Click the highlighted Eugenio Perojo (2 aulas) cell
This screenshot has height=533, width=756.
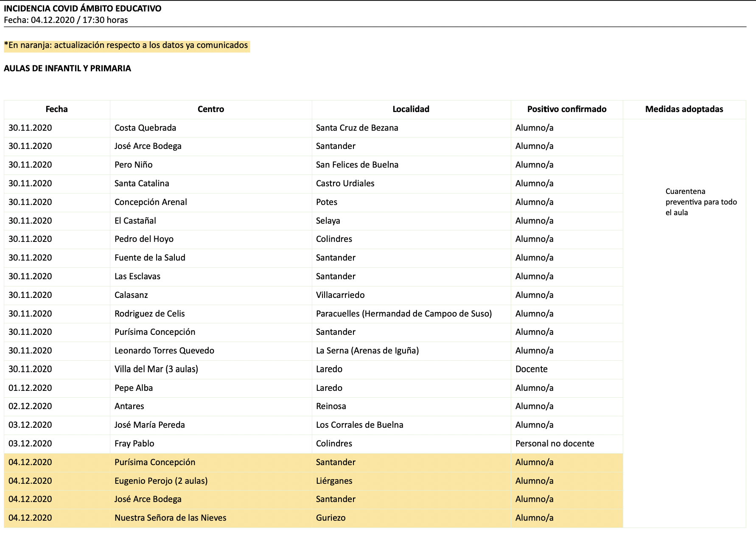pyautogui.click(x=161, y=481)
